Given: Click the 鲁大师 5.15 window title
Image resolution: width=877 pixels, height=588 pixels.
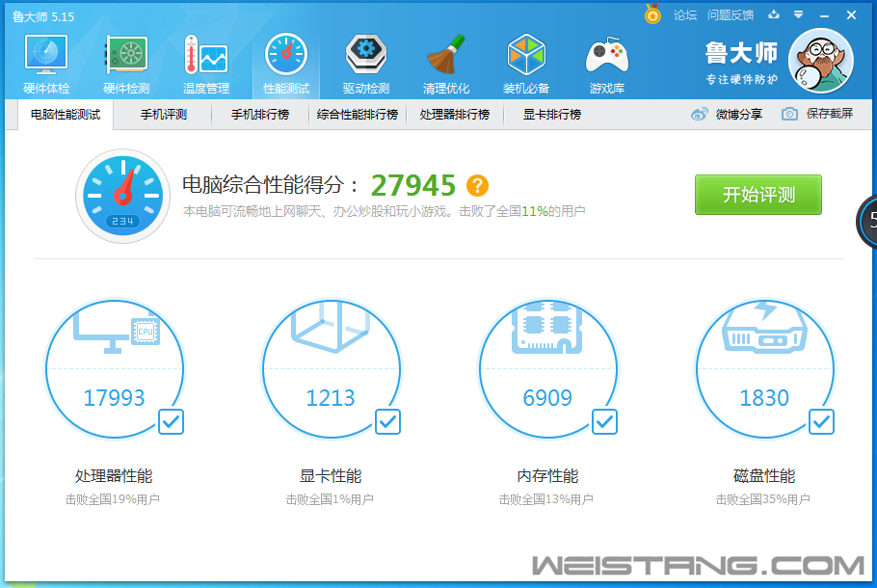Looking at the screenshot, I should coord(43,16).
